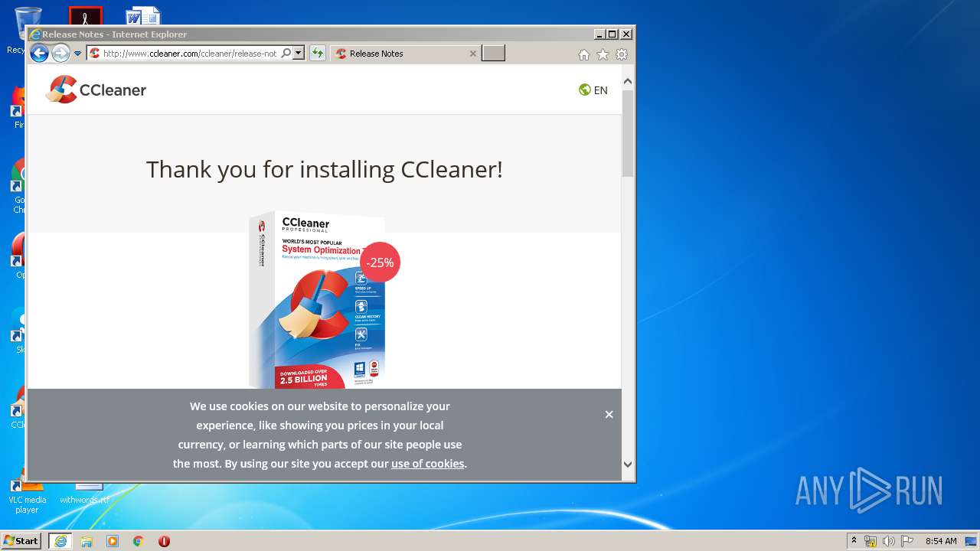980x551 pixels.
Task: Maximize the Internet Explorer window
Action: pos(612,34)
